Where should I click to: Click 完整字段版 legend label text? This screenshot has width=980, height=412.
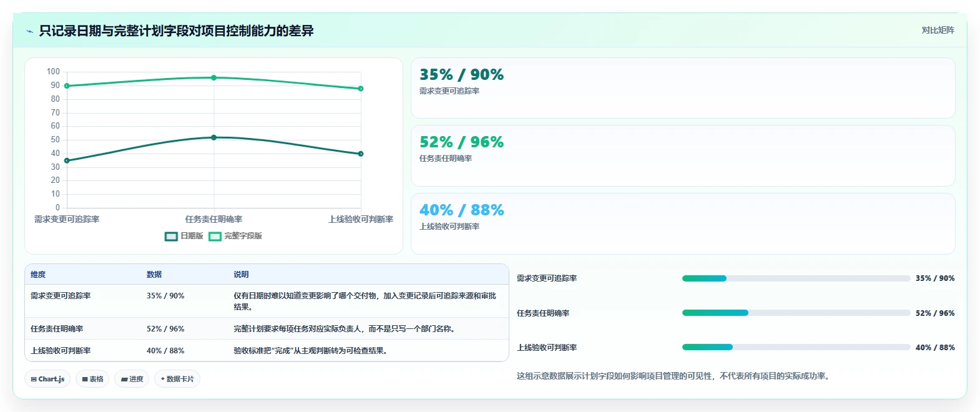click(x=243, y=236)
